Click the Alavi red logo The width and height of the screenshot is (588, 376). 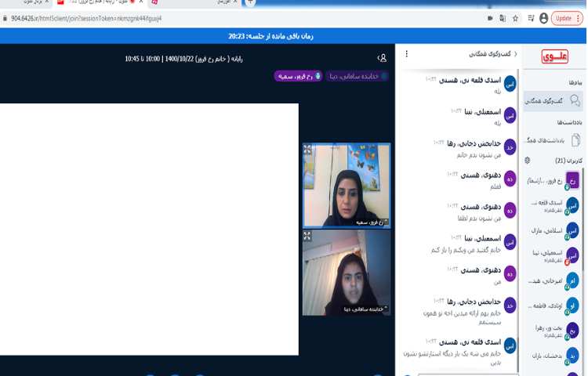tap(554, 56)
